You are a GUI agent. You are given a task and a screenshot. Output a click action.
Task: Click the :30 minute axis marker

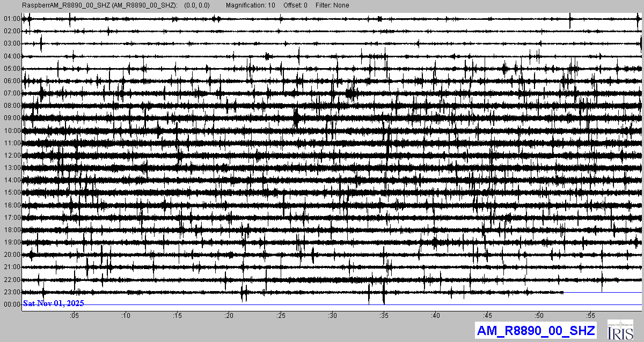coord(333,316)
